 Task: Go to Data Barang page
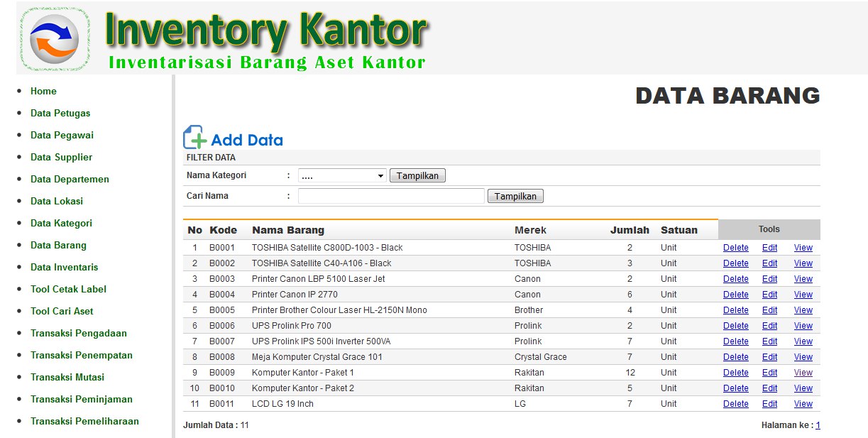click(58, 245)
